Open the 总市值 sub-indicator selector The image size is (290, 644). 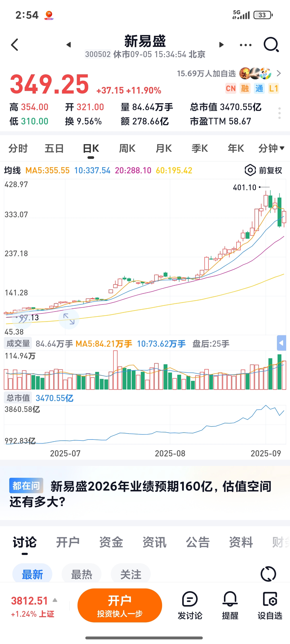click(18, 398)
